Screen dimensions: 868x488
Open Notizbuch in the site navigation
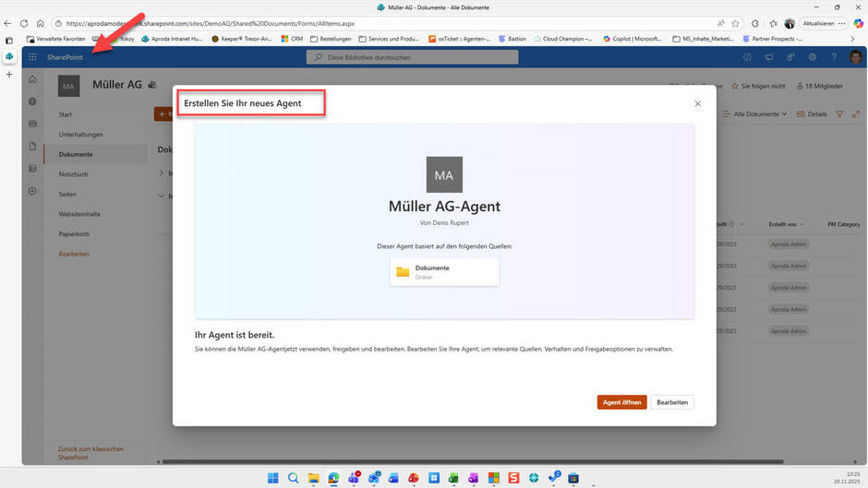(x=73, y=174)
